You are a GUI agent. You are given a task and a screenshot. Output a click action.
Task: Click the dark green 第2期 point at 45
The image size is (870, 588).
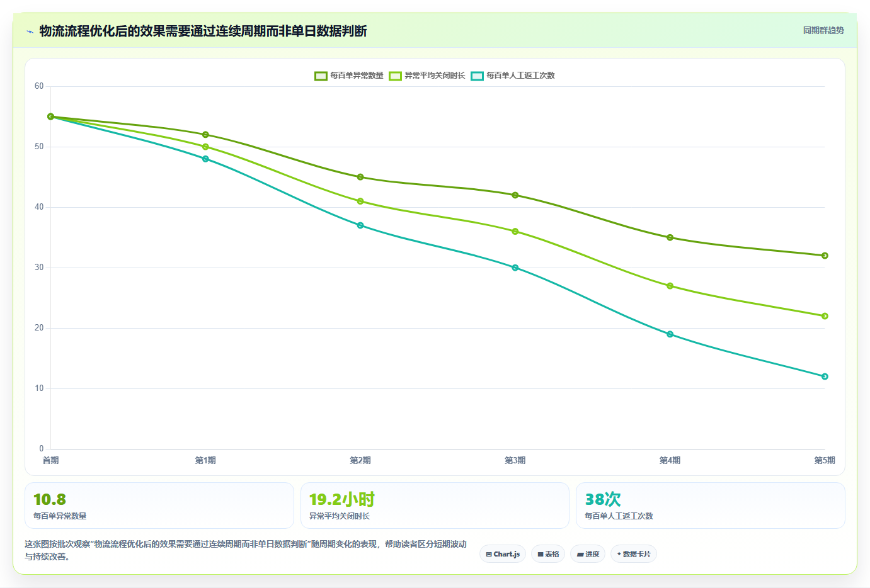click(x=360, y=177)
